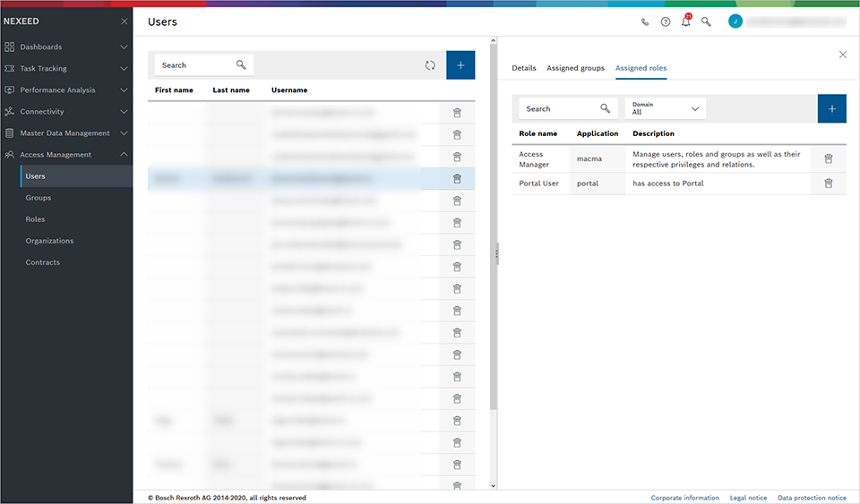
Task: Click the global search magnifier in header
Action: [706, 21]
